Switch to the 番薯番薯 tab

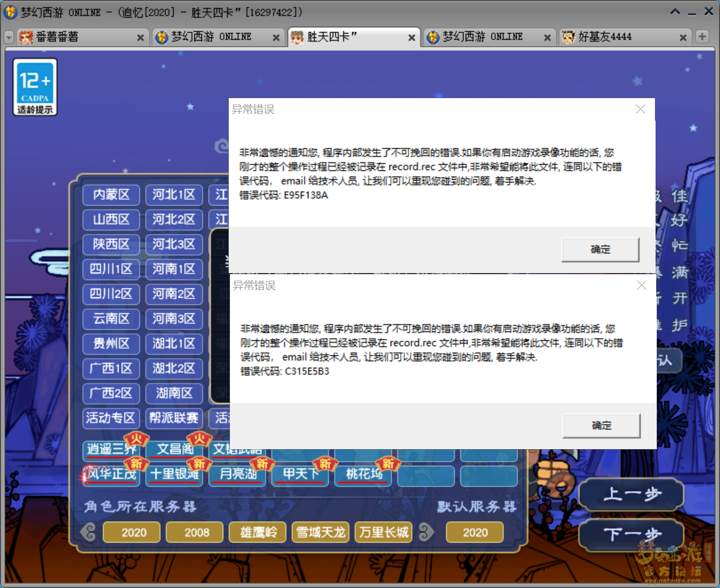[82, 37]
